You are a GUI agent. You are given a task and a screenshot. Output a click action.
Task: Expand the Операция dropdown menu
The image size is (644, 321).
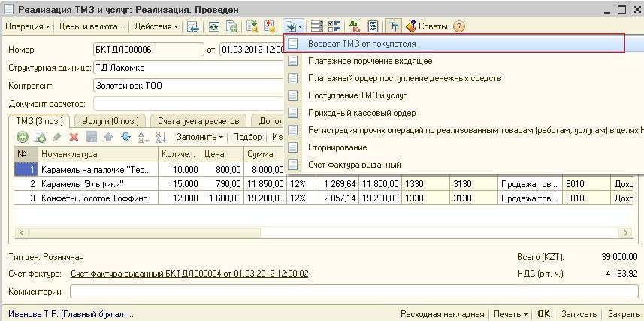click(27, 26)
